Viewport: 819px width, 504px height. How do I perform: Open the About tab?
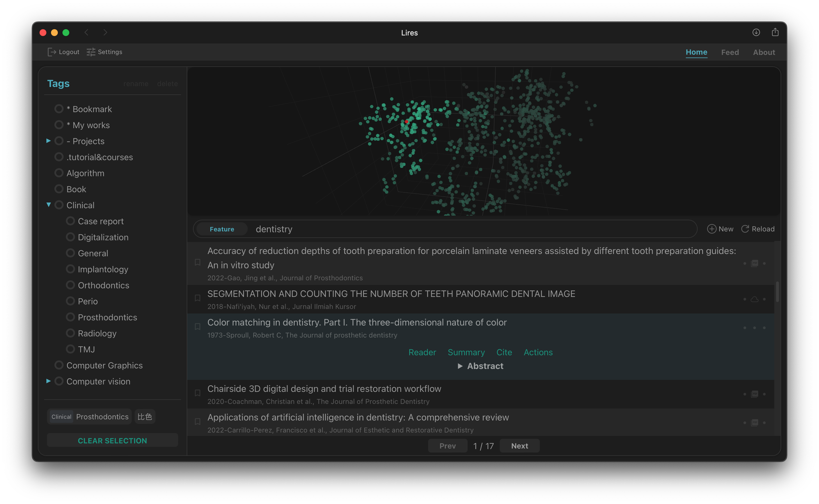point(764,52)
